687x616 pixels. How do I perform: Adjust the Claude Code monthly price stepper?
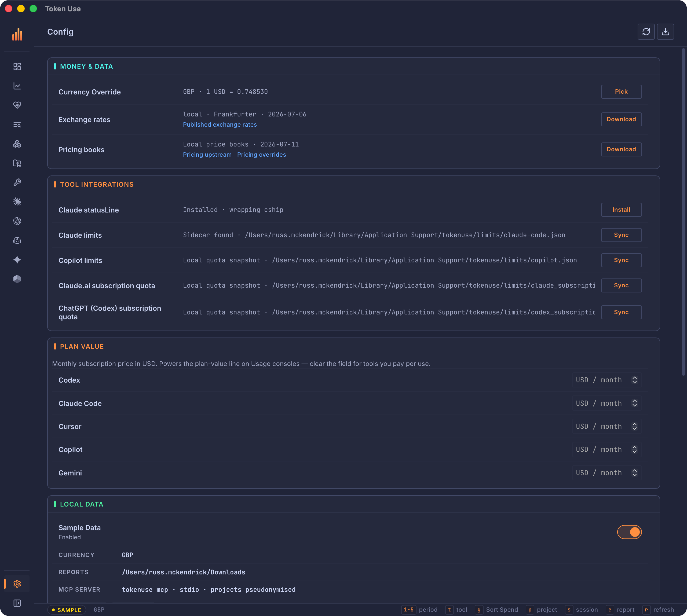coord(634,403)
